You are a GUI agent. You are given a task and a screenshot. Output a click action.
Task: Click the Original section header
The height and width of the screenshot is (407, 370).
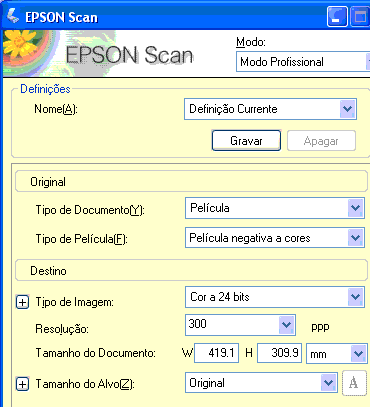point(191,182)
